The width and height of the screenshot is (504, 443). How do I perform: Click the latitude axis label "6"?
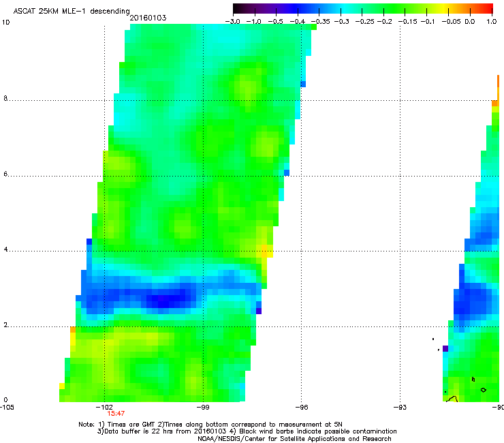tap(5, 174)
